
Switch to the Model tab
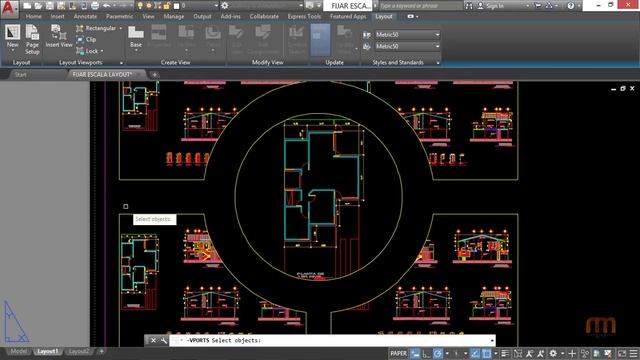18,351
